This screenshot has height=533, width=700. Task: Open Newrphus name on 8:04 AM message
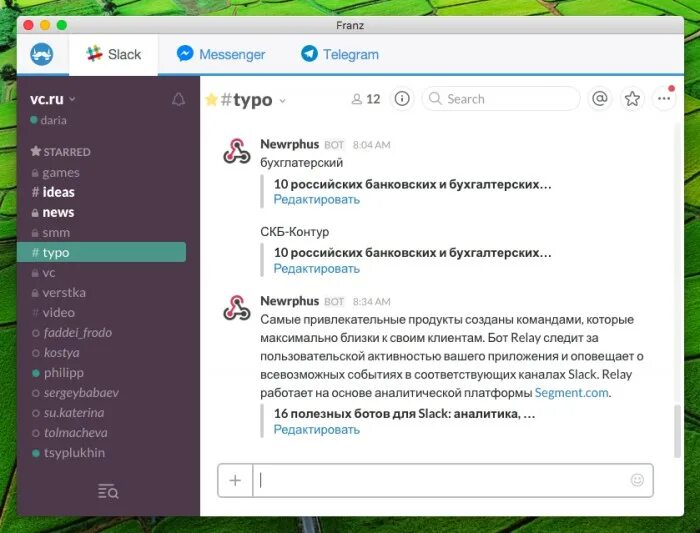[x=289, y=144]
